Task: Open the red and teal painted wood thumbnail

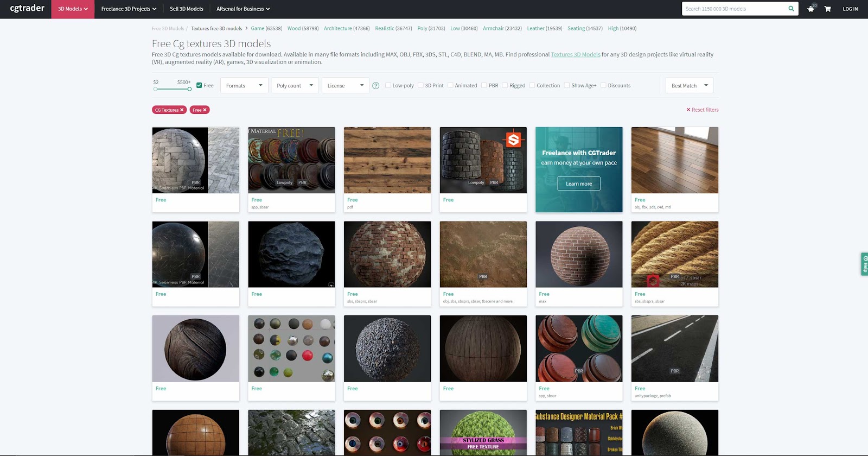Action: click(x=579, y=349)
